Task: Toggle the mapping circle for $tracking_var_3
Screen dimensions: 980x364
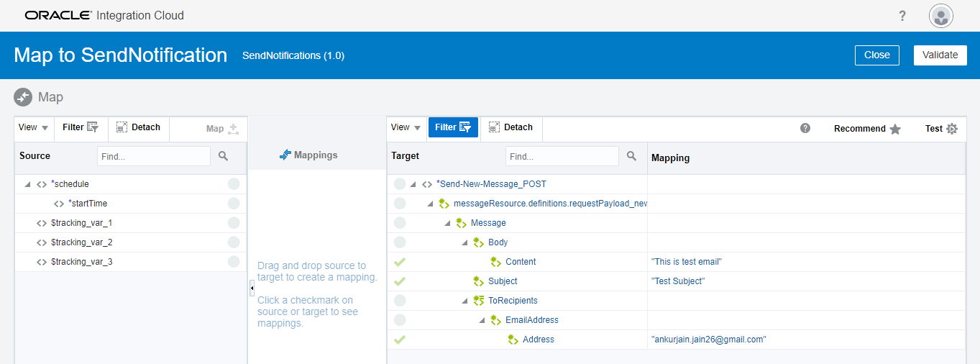Action: coord(234,262)
